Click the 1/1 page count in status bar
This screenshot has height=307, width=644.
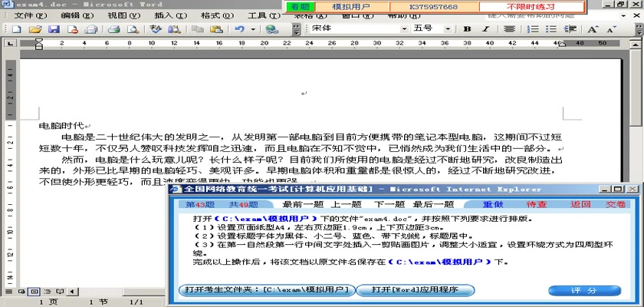click(x=136, y=302)
